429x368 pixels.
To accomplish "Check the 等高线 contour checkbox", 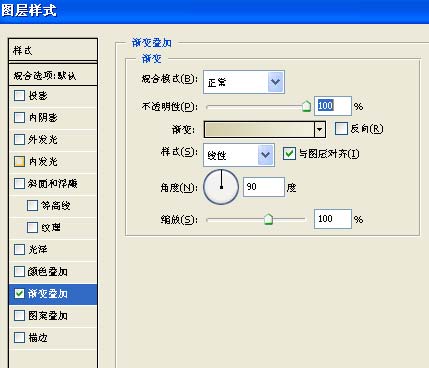I will (x=32, y=205).
